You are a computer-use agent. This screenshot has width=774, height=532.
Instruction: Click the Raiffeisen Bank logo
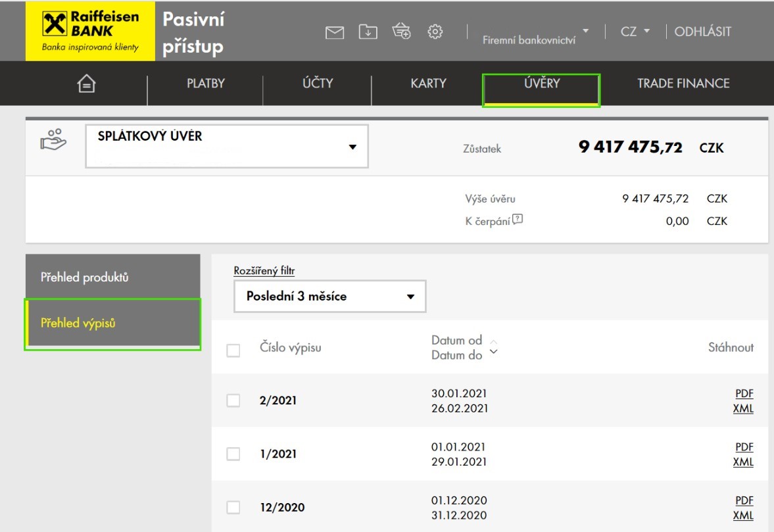click(90, 31)
